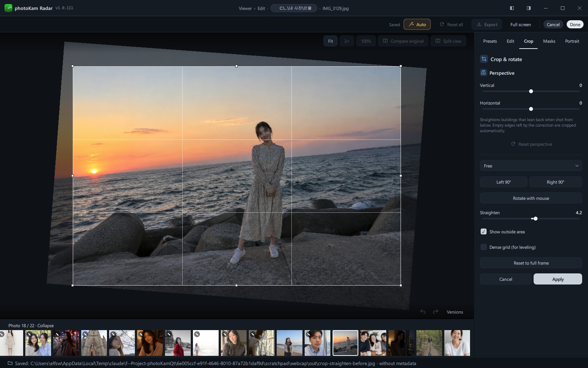Select the cathedral photo thumbnail
Screen dimensions: 588x368
coord(94,343)
